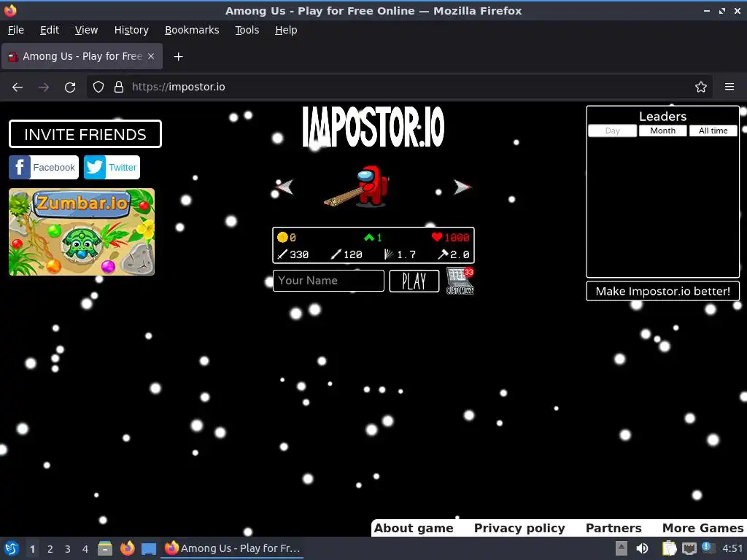Open the Zumbar.io game banner
747x560 pixels.
tap(82, 232)
